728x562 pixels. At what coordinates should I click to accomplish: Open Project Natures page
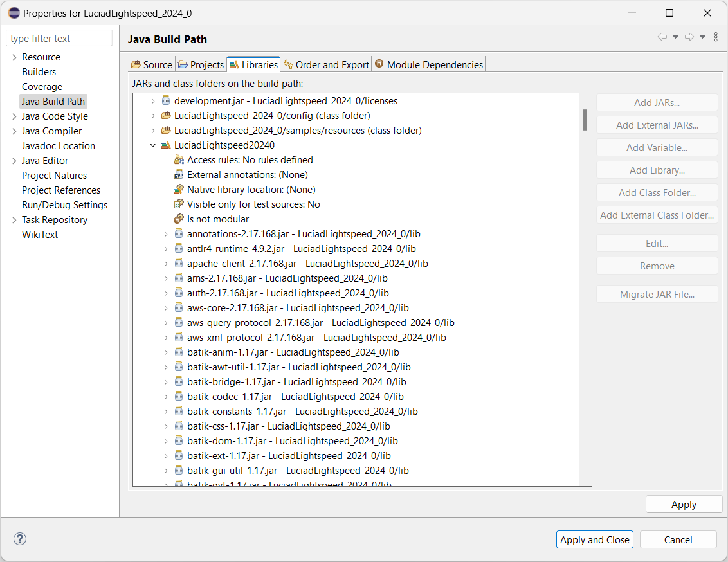click(54, 176)
